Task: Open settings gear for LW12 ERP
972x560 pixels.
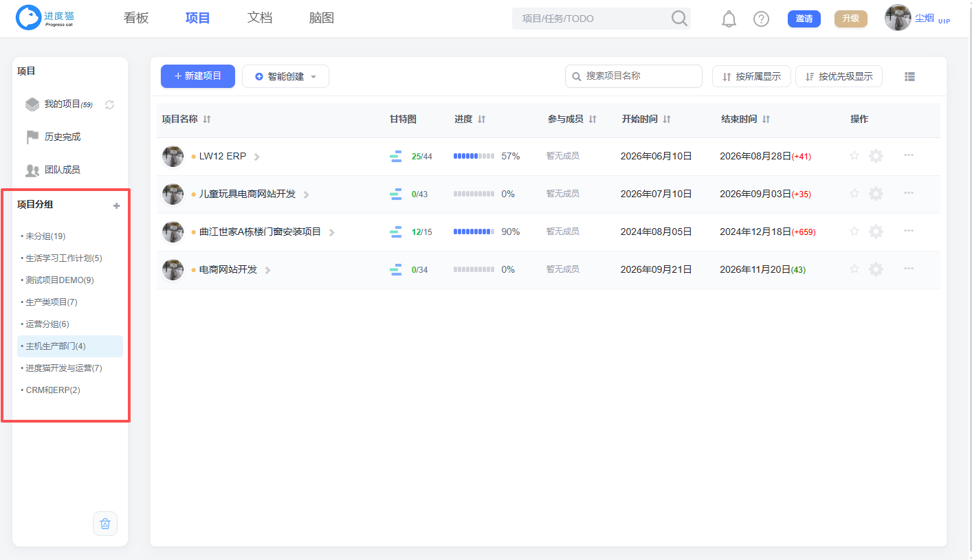Action: 876,156
